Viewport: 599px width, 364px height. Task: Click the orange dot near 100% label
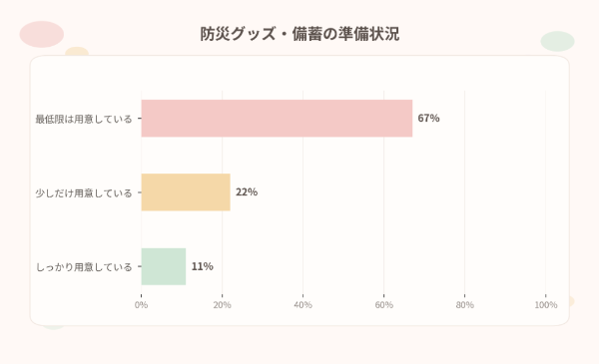coord(571,301)
